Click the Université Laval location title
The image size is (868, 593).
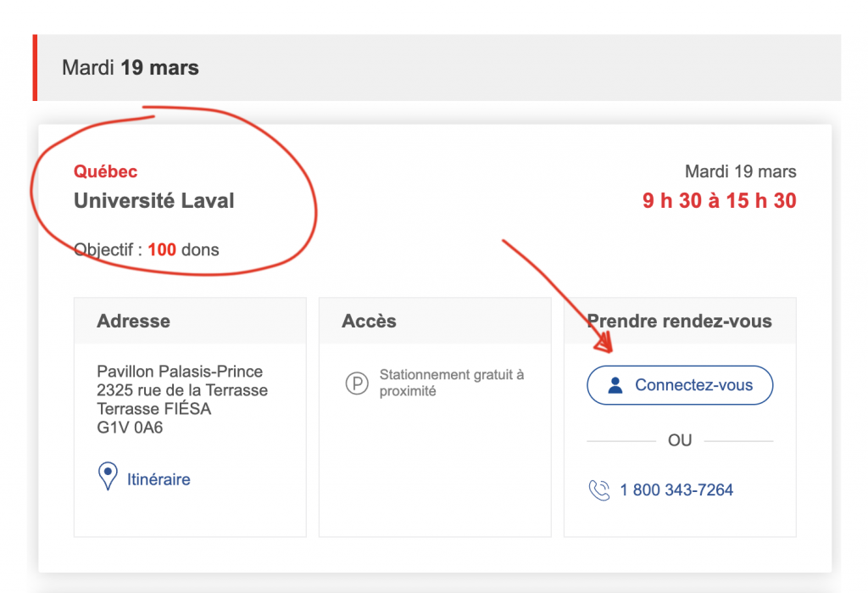pyautogui.click(x=154, y=201)
